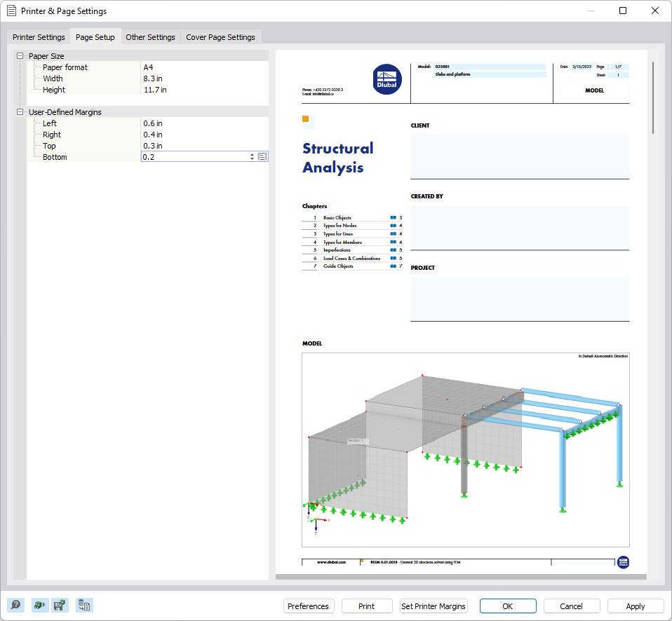Image resolution: width=672 pixels, height=621 pixels.
Task: Click the CREATED BY box in preview
Action: click(520, 227)
